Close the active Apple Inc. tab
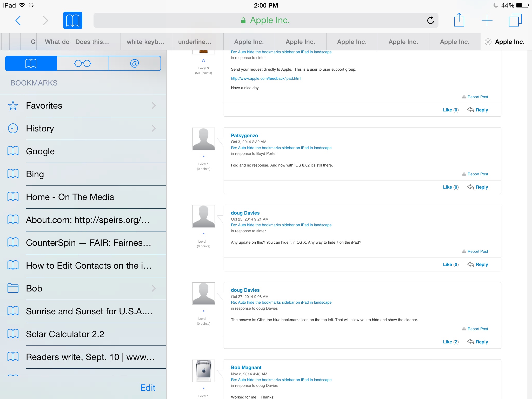Viewport: 532px width, 399px height. [488, 42]
